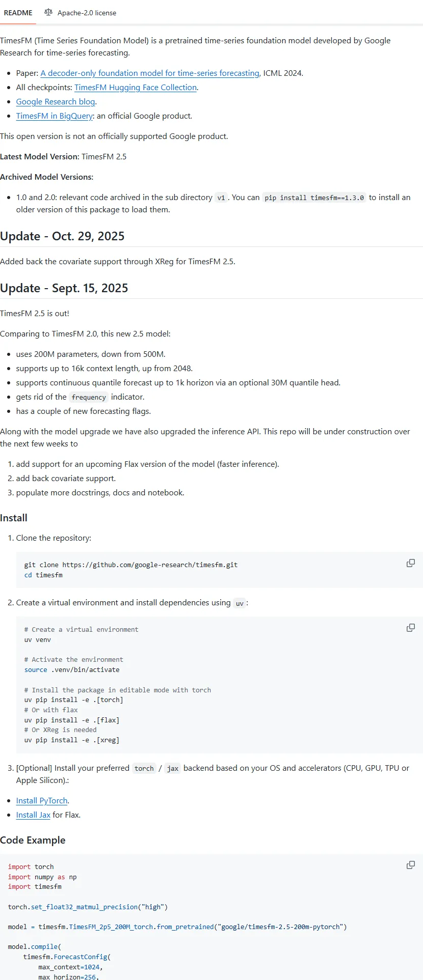This screenshot has width=423, height=980.
Task: Click the git clone URL line
Action: 131,565
